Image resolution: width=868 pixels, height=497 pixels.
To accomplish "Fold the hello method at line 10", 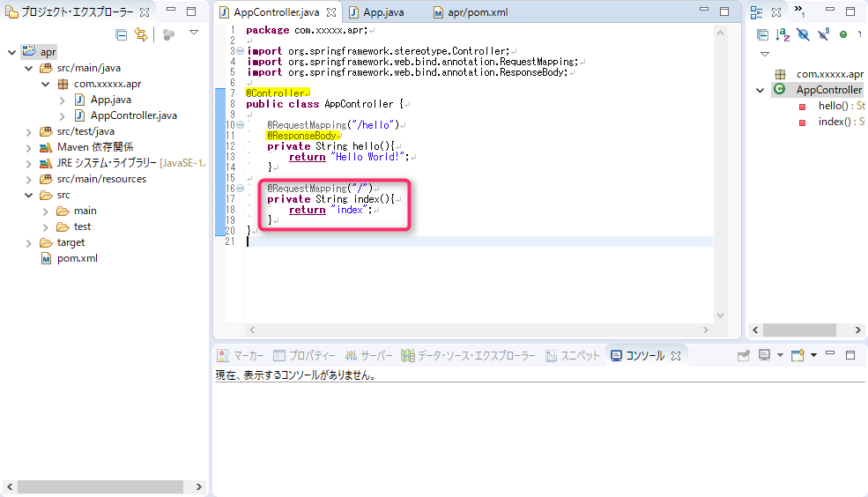I will (x=241, y=125).
